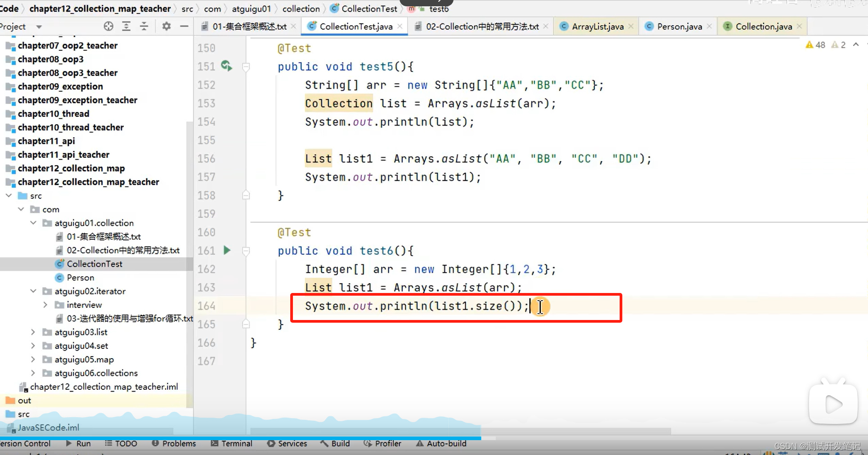Click breadcrumb CollectionTest
Image resolution: width=868 pixels, height=455 pixels.
[364, 9]
